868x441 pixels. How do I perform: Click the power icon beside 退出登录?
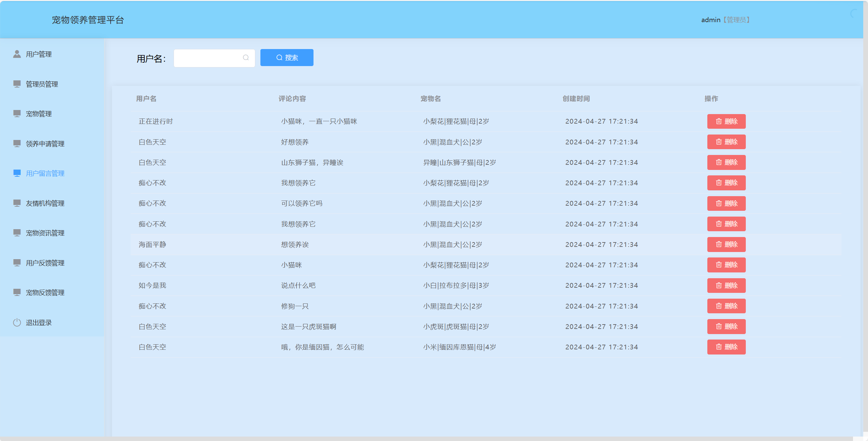[17, 322]
